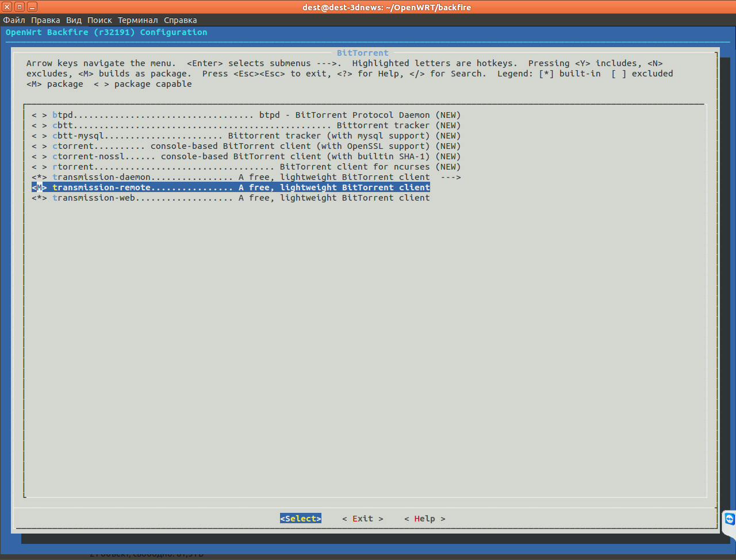Click the transmission-remote package name
This screenshot has height=560, width=736.
101,187
